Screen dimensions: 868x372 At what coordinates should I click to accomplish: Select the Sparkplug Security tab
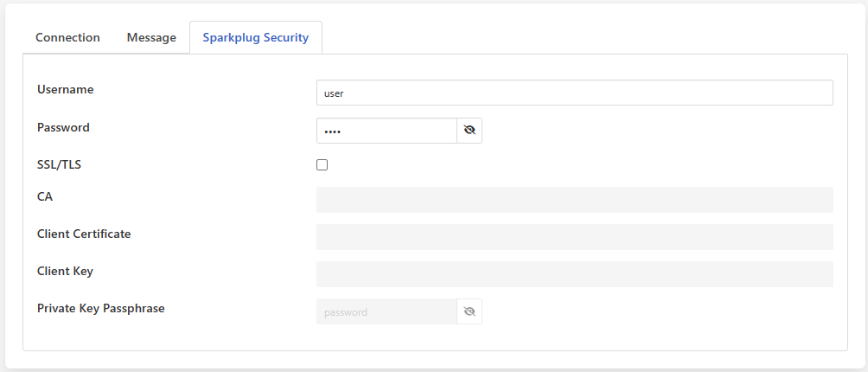[x=255, y=38]
